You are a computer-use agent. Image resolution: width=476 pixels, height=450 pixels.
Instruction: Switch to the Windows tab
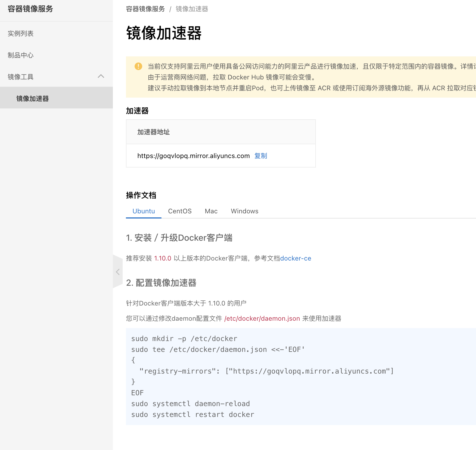tap(244, 211)
